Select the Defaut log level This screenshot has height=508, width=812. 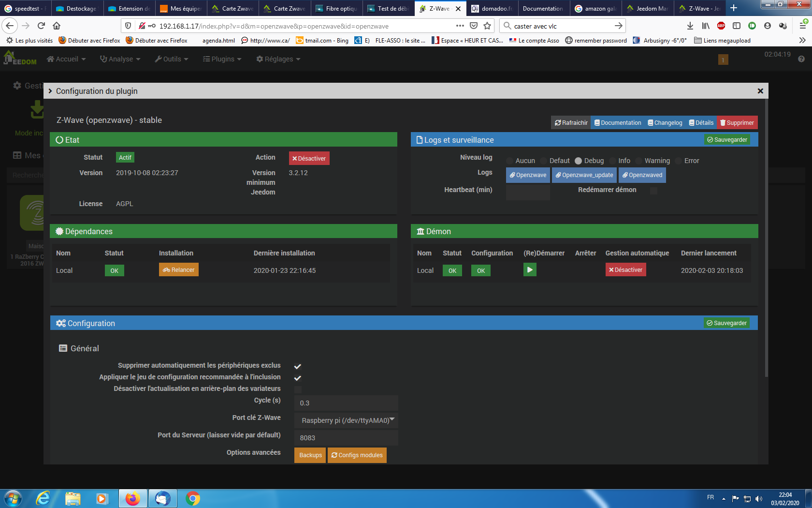(543, 161)
